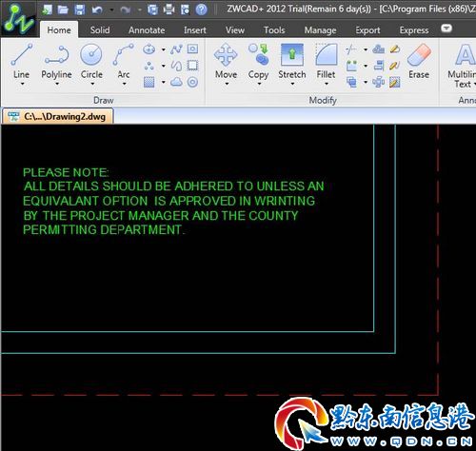This screenshot has width=476, height=451.
Task: Select the Offset tool icon in Modify panel
Action: coord(351,82)
